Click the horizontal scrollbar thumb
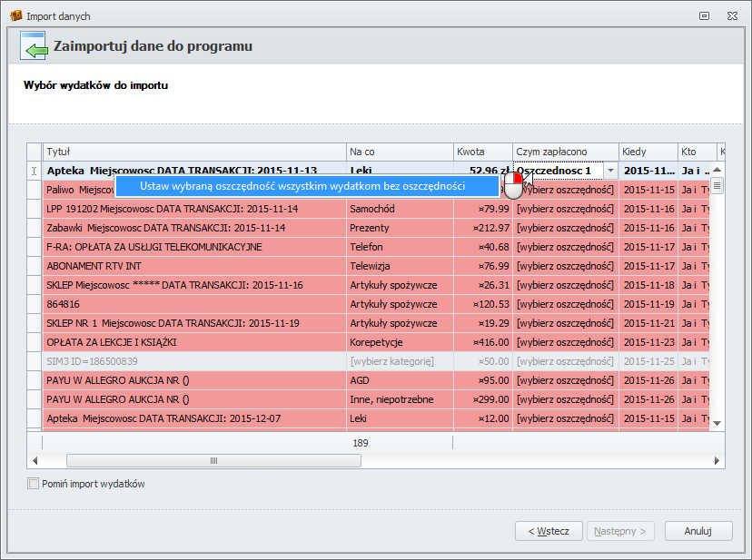This screenshot has height=560, width=752. coord(213,460)
